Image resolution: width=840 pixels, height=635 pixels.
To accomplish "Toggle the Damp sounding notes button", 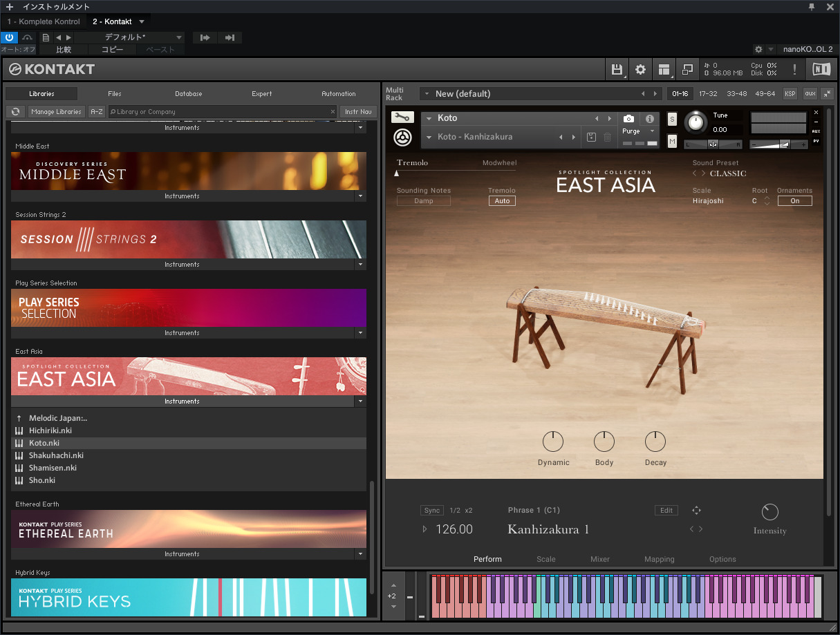I will pyautogui.click(x=424, y=201).
